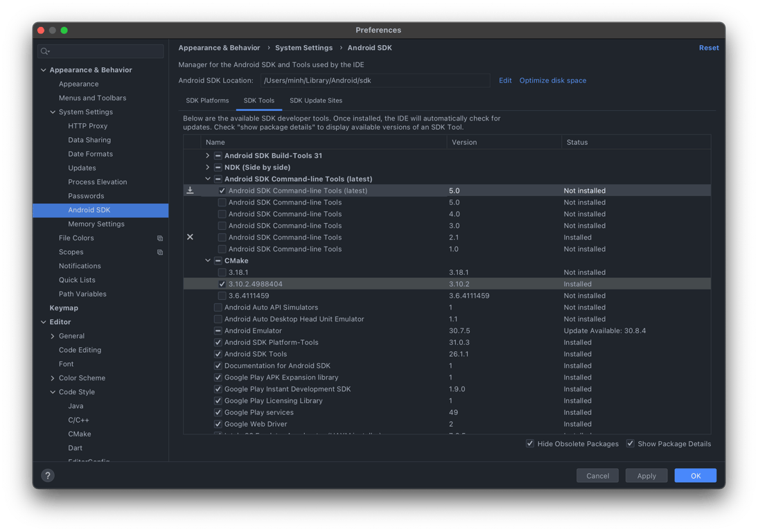This screenshot has width=758, height=532.
Task: Uncheck Google Play services
Action: pyautogui.click(x=218, y=412)
